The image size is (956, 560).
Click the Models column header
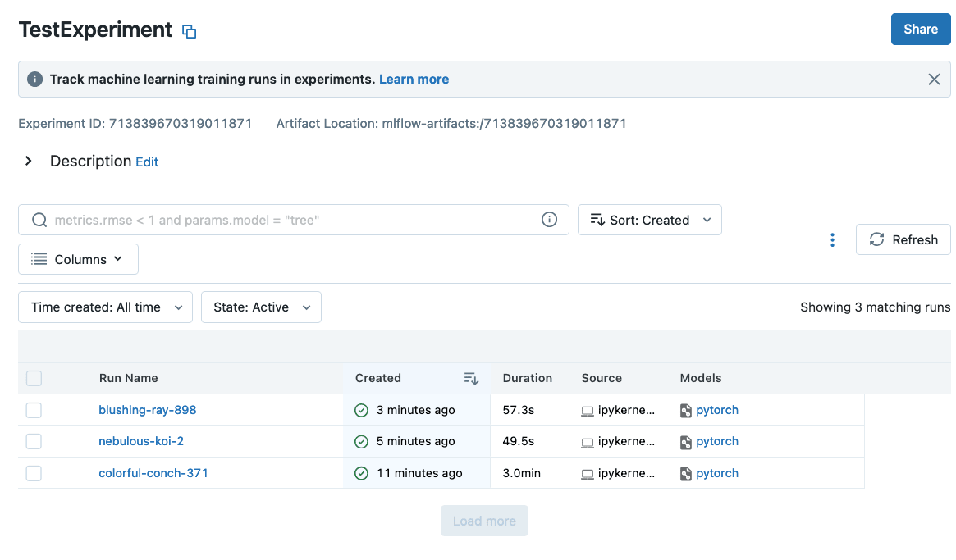[701, 378]
